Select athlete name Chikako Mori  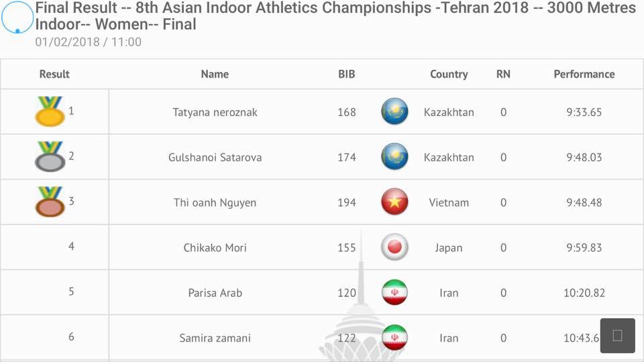[x=215, y=247]
